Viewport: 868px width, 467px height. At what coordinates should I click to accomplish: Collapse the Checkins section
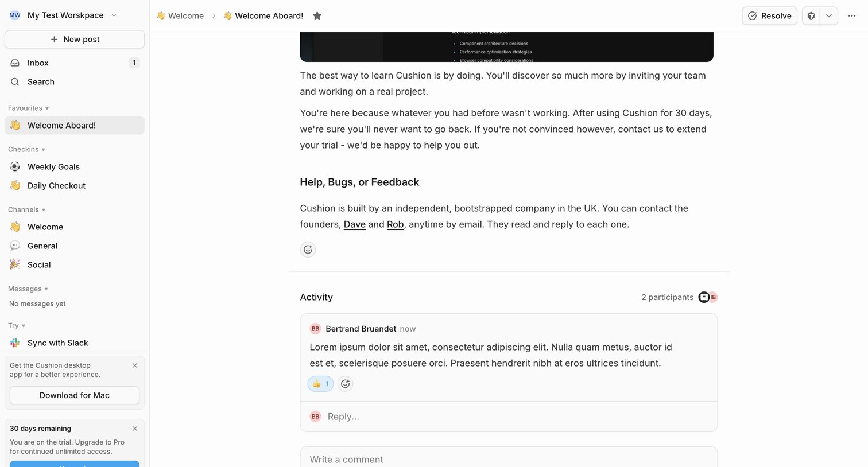(26, 150)
